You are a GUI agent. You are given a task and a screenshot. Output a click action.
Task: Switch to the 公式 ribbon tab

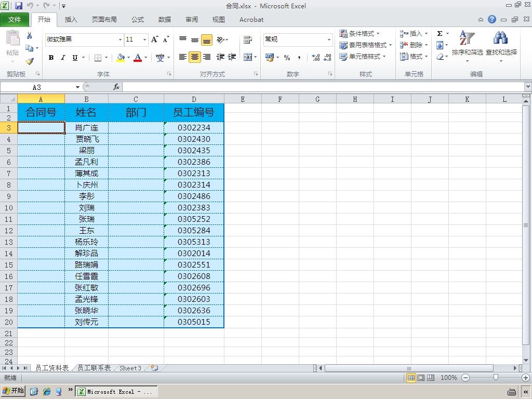[137, 20]
